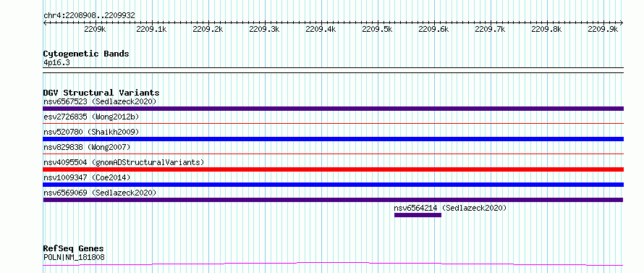Screen dimensions: 644x273
Task: Open variant nsv1009347 (Coe2014) label
Action: coord(87,177)
